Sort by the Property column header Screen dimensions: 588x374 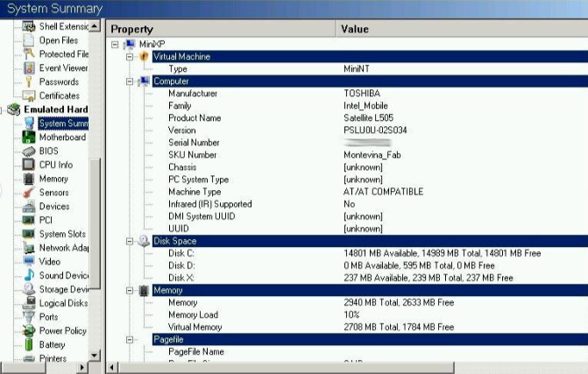coord(221,29)
